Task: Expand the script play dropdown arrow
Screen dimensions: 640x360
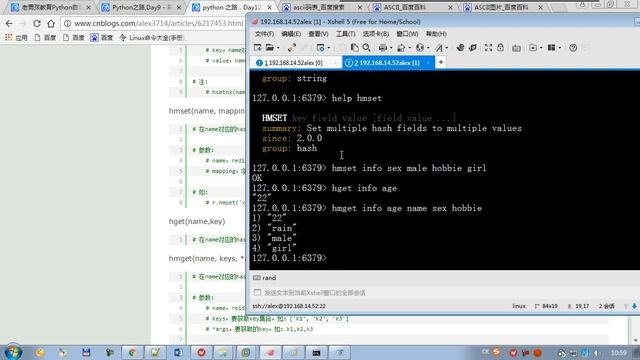Action: (541, 48)
